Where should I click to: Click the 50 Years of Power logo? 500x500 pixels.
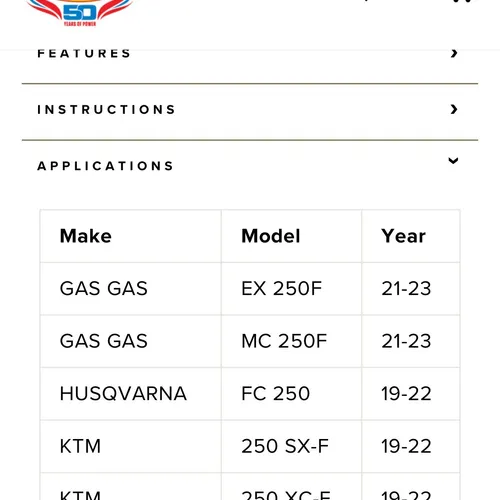coord(79,13)
